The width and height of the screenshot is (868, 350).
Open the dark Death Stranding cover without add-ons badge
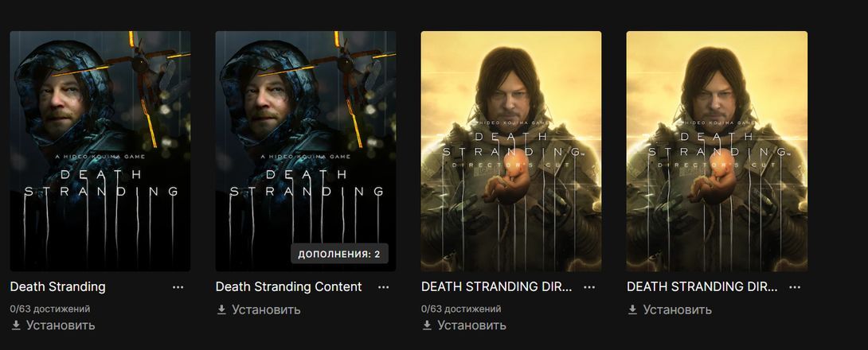pyautogui.click(x=100, y=151)
